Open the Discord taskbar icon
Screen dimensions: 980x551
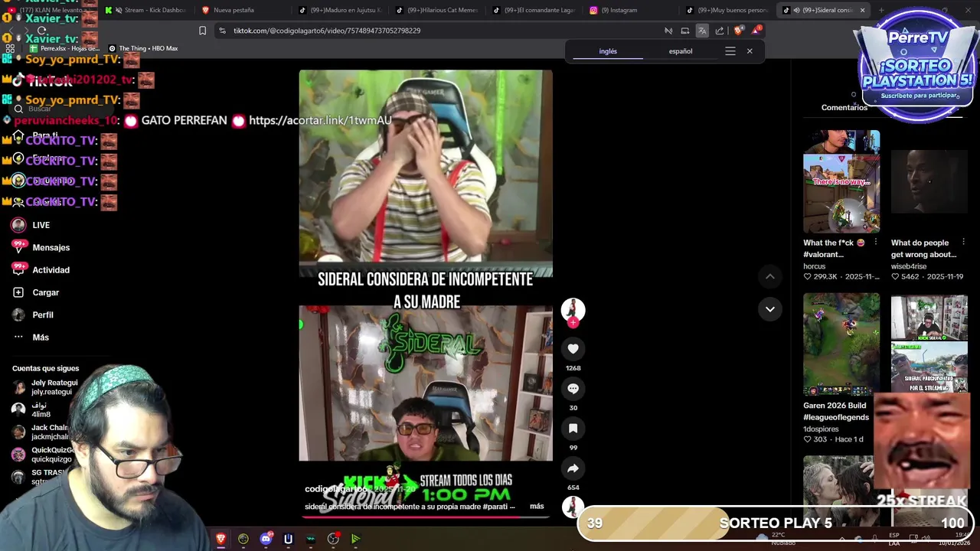click(266, 539)
